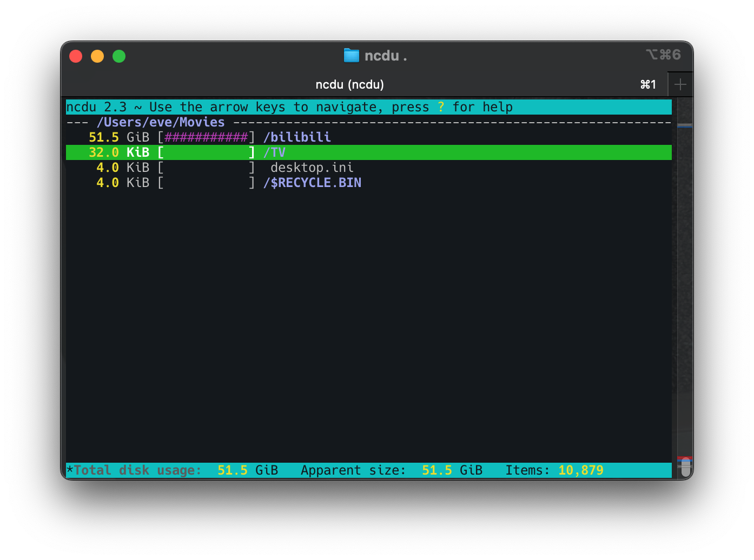
Task: Open a new tab with the plus icon
Action: (680, 84)
